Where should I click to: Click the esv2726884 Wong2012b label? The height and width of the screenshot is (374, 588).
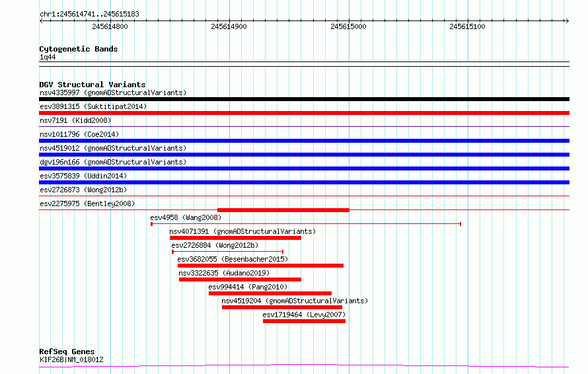point(215,245)
